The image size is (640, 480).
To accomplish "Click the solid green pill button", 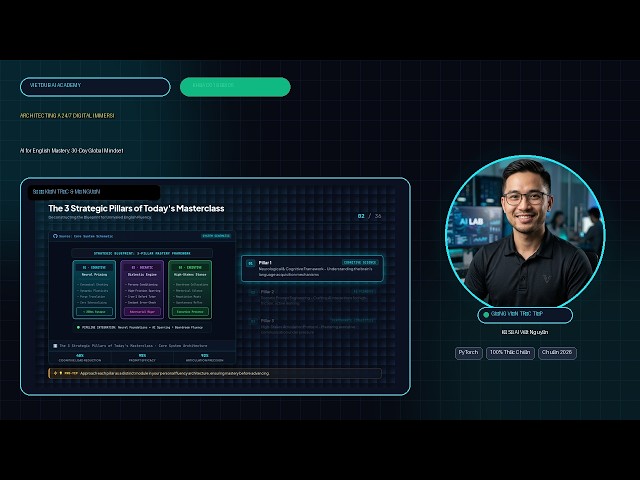I will 235,87.
